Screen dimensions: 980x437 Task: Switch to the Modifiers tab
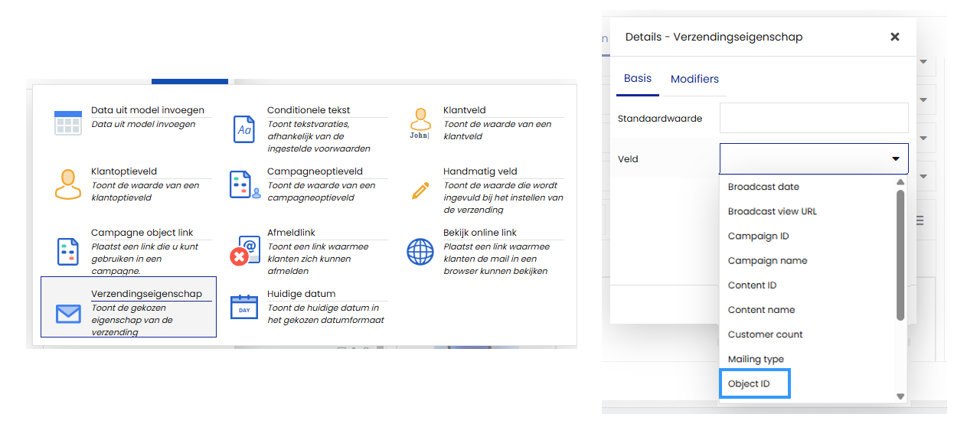pyautogui.click(x=694, y=79)
